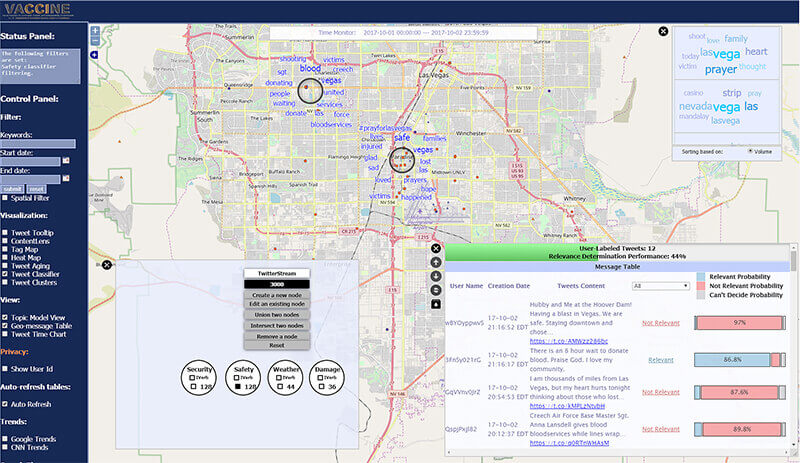Close the topic model node panel
800x463 pixels.
coord(107,265)
